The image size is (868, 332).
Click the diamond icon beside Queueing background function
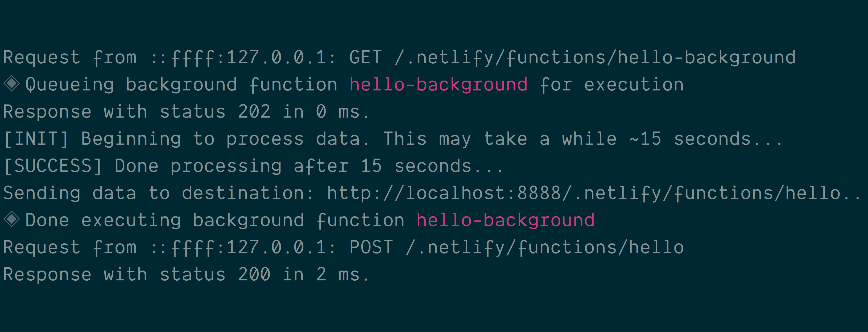12,84
